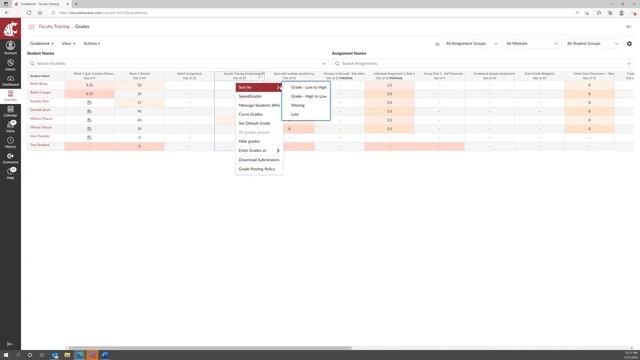The image size is (640, 360).
Task: Select Curve Grades in the menu
Action: (x=259, y=114)
